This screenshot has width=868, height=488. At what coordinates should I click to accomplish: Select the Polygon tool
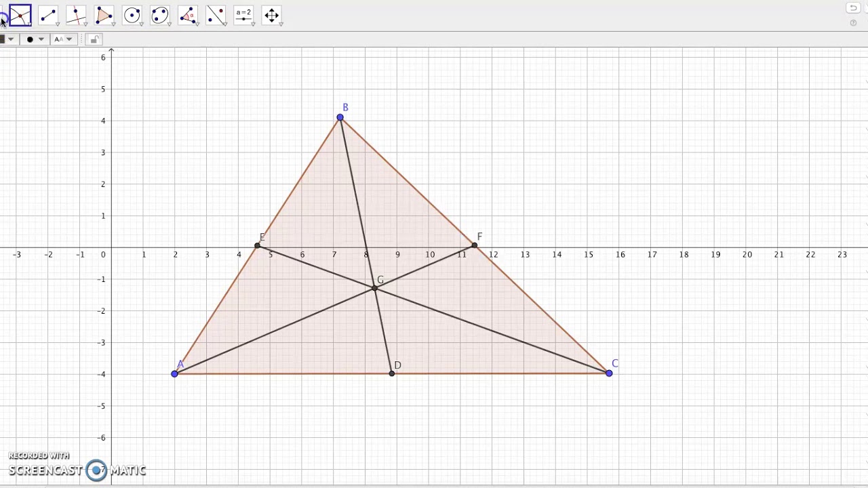[104, 15]
